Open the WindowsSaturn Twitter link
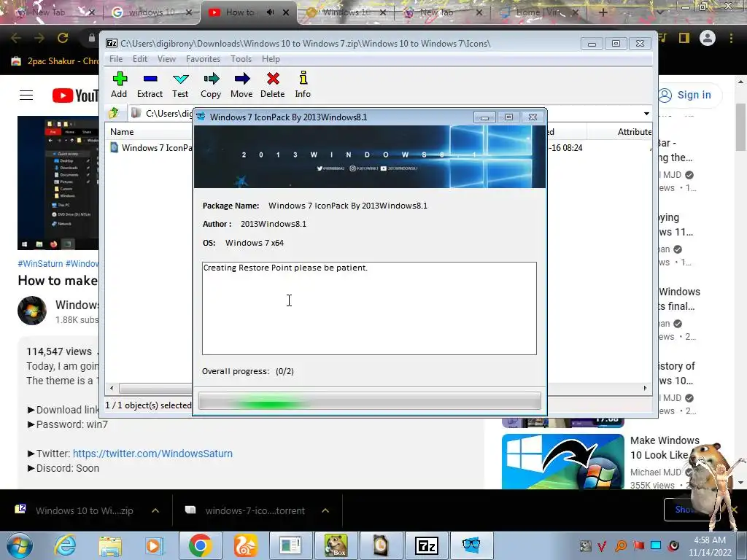 pyautogui.click(x=152, y=454)
